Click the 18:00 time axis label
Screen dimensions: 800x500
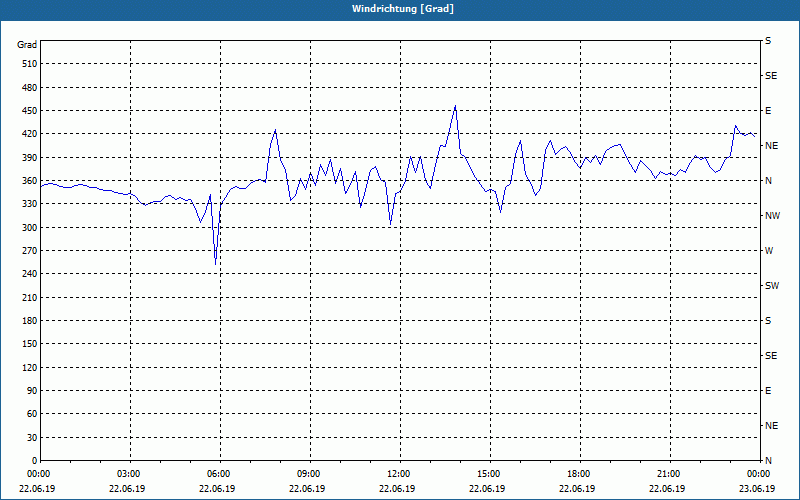[580, 474]
